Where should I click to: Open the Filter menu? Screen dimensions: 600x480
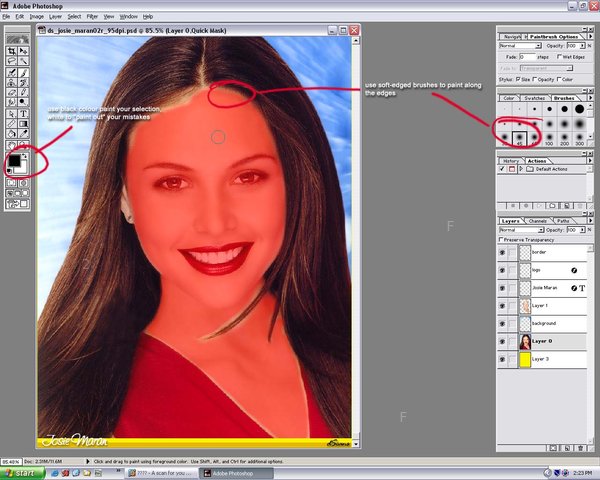pos(92,16)
